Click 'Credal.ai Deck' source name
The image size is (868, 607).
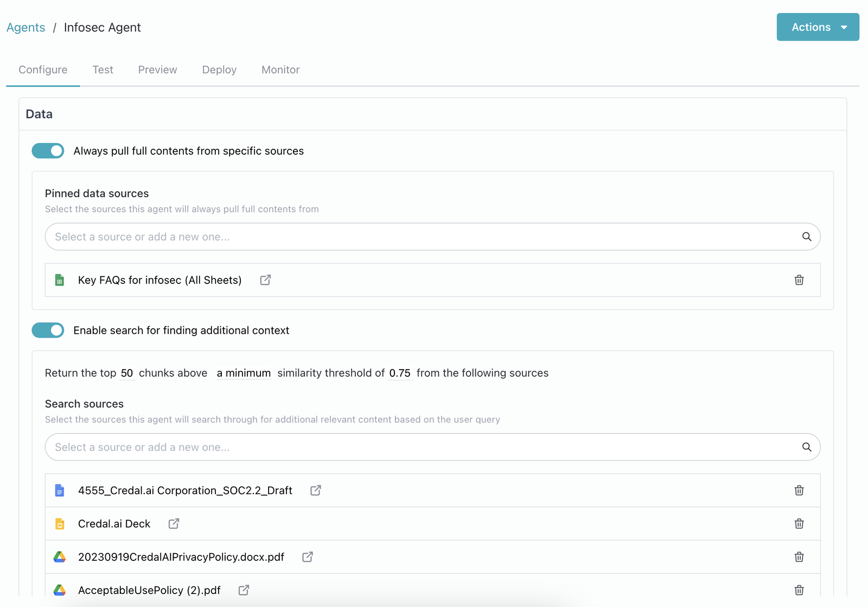114,523
